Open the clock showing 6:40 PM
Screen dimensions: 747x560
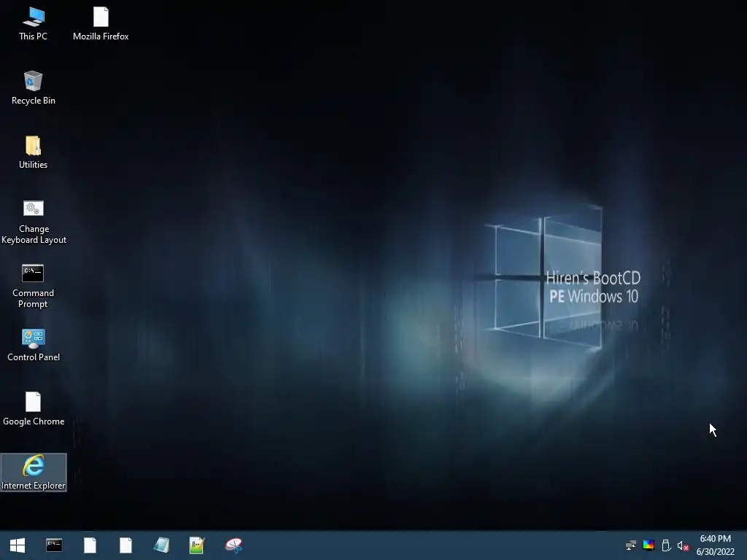point(715,545)
